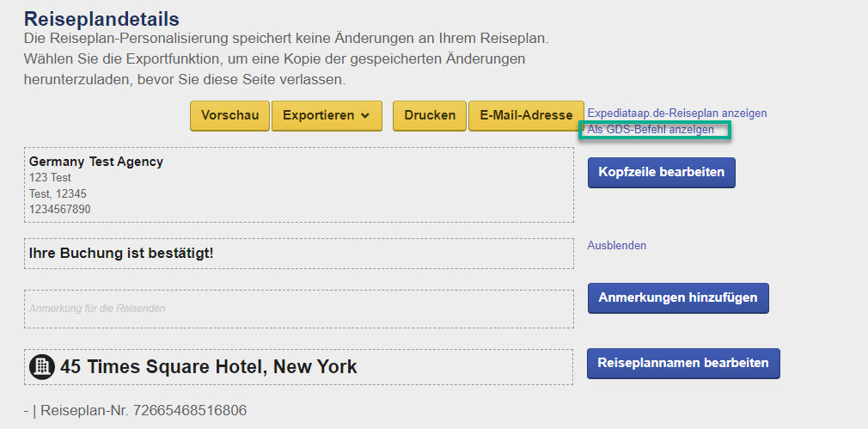Click the Test, 12345 address line
This screenshot has width=868, height=429.
[58, 193]
